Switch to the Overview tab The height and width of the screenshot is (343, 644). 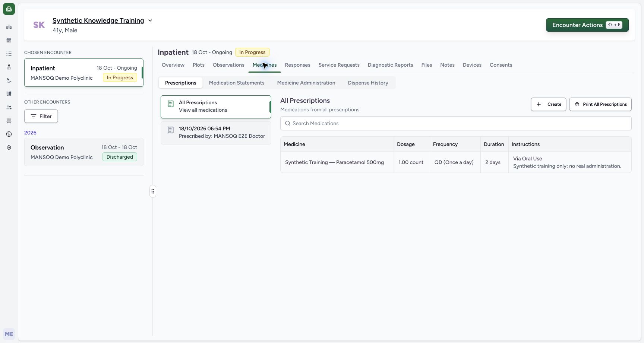pyautogui.click(x=173, y=65)
